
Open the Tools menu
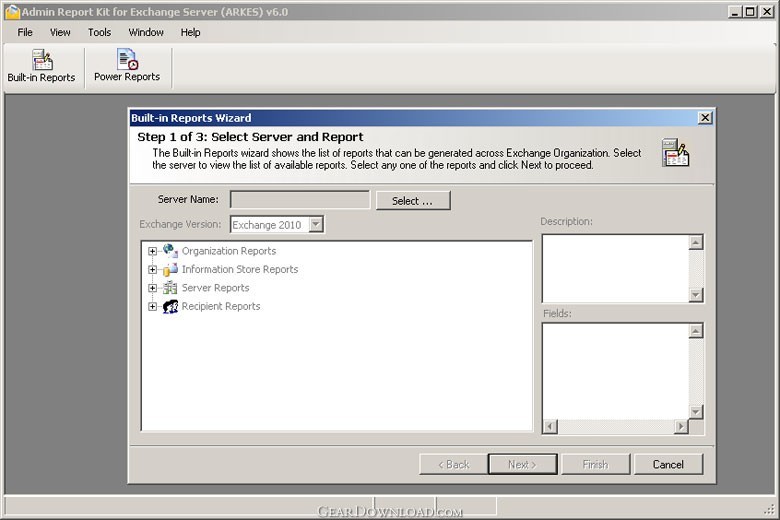(99, 32)
